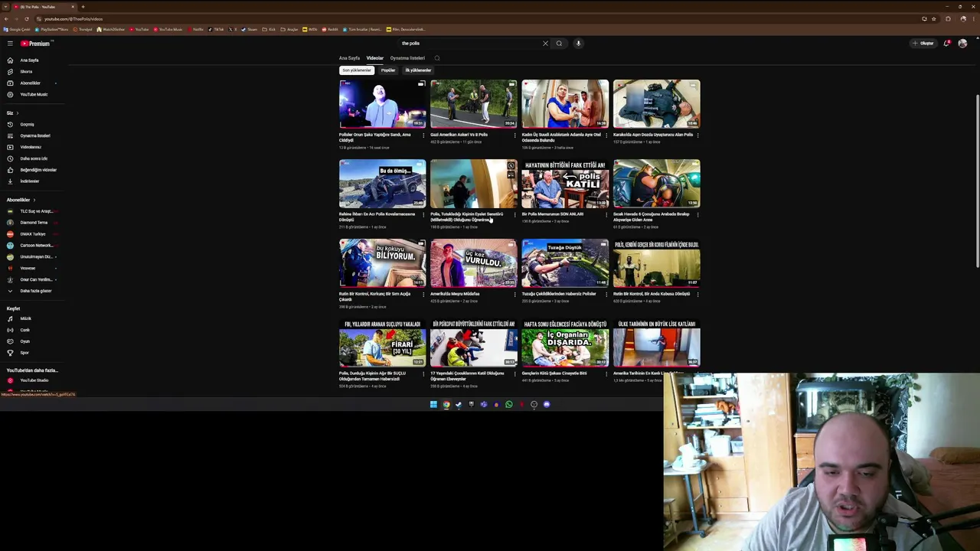Screen dimensions: 980x551
Task: Open the account avatar menu
Action: tap(962, 44)
